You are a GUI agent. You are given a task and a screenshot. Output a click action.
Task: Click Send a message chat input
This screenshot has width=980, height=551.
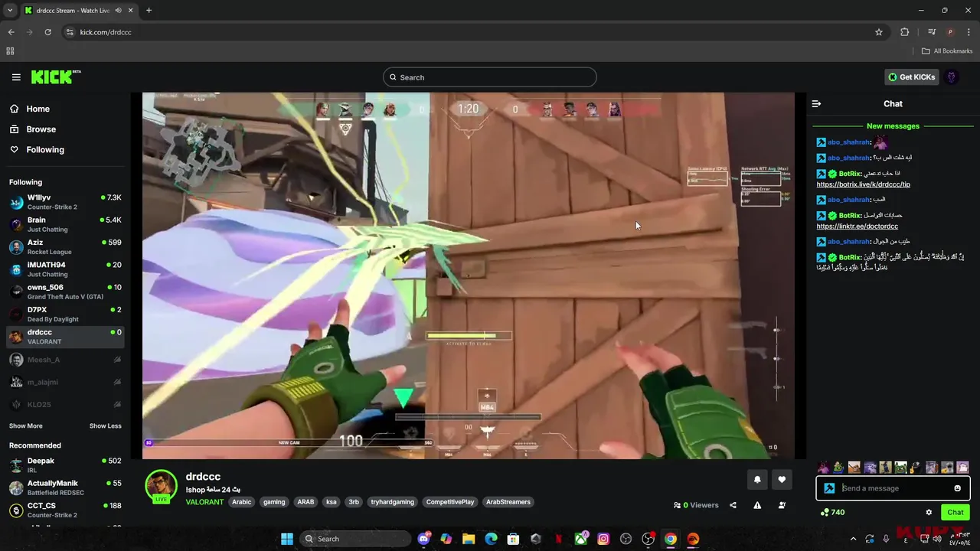892,488
